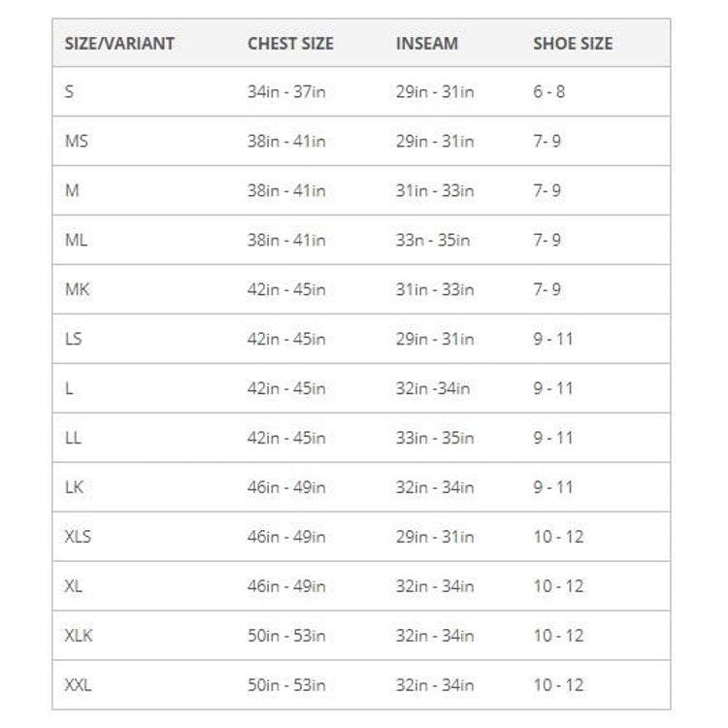Image resolution: width=728 pixels, height=728 pixels.
Task: Click the XXL size variant cell
Action: (78, 685)
